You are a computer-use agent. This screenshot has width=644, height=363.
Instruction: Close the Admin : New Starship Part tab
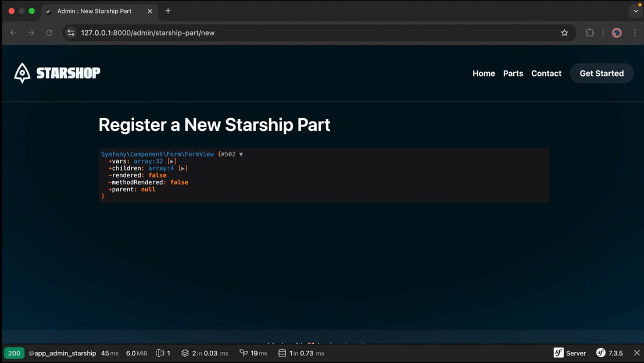tap(150, 11)
